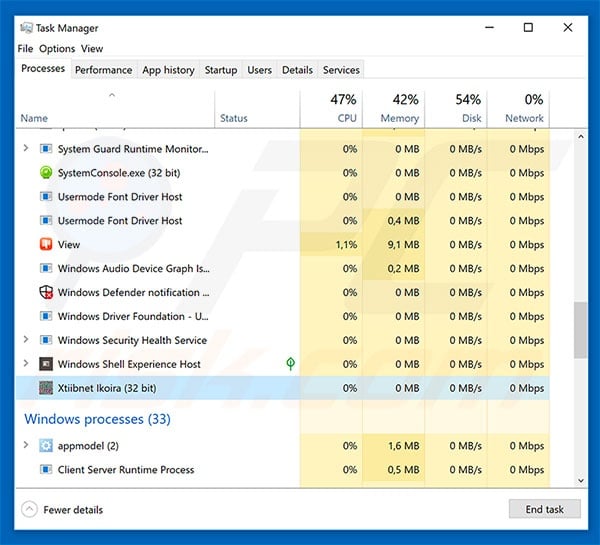Sort by the Name column header

[115, 109]
